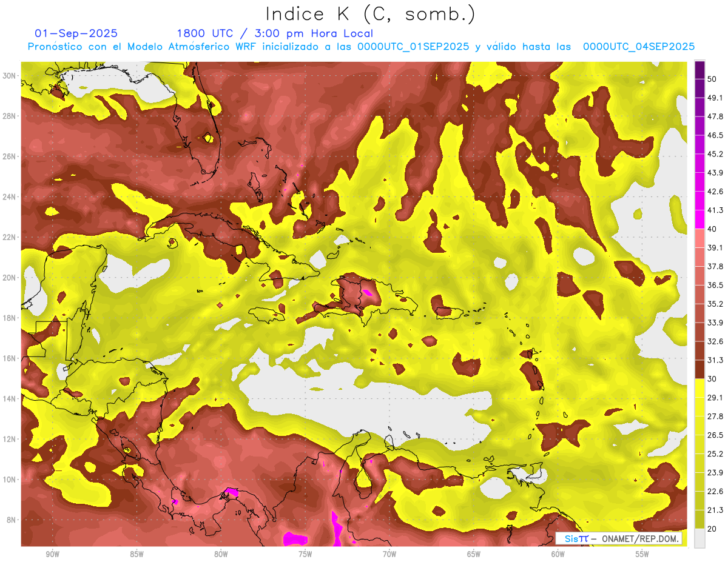Click the 22N latitude axis label
This screenshot has width=728, height=562.
[9, 237]
